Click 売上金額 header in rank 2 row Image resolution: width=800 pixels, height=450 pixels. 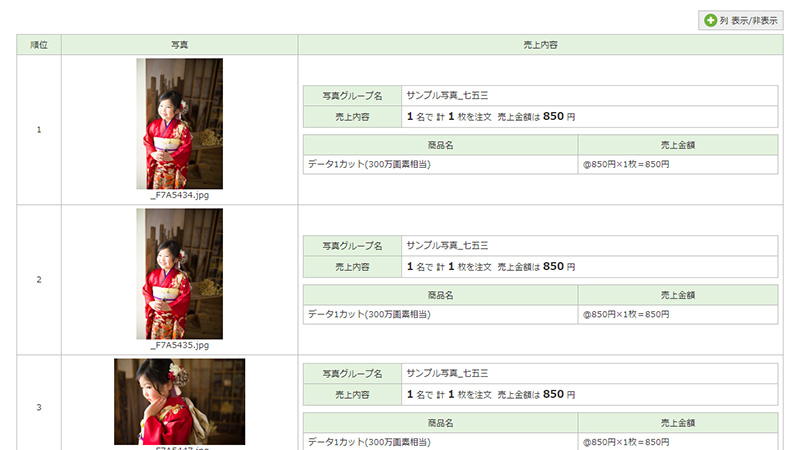(678, 295)
